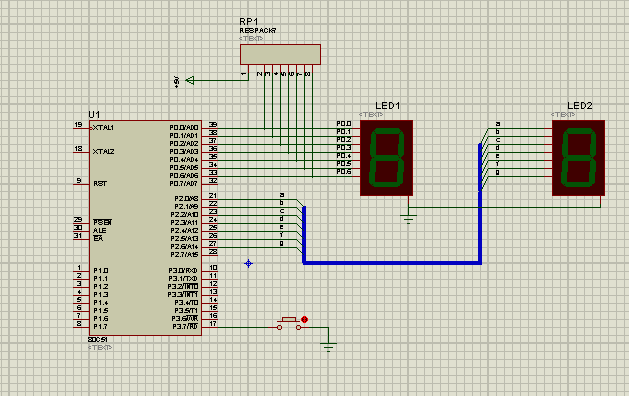The image size is (629, 396).
Task: Click the RP1 RESPACK7 resistor pack body
Action: (280, 54)
